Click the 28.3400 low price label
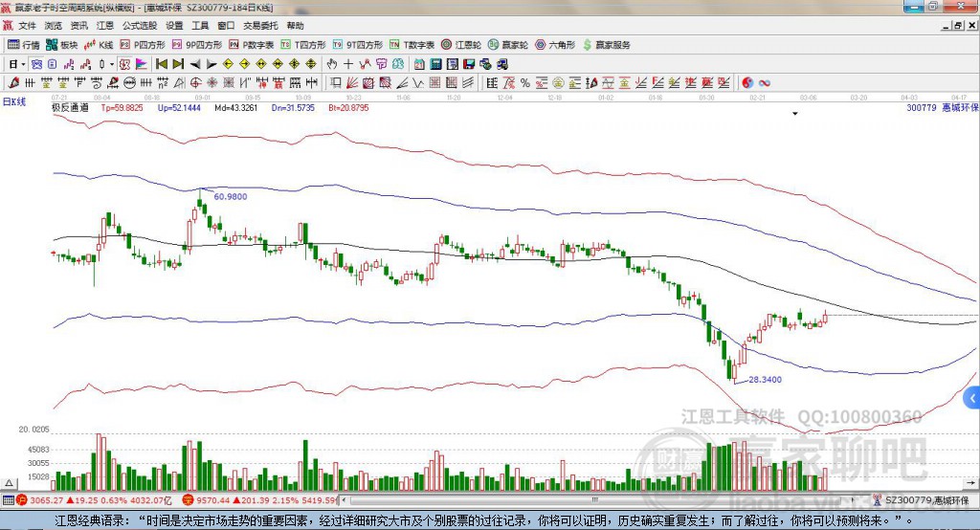Viewport: 980px width, 530px height. pyautogui.click(x=765, y=380)
